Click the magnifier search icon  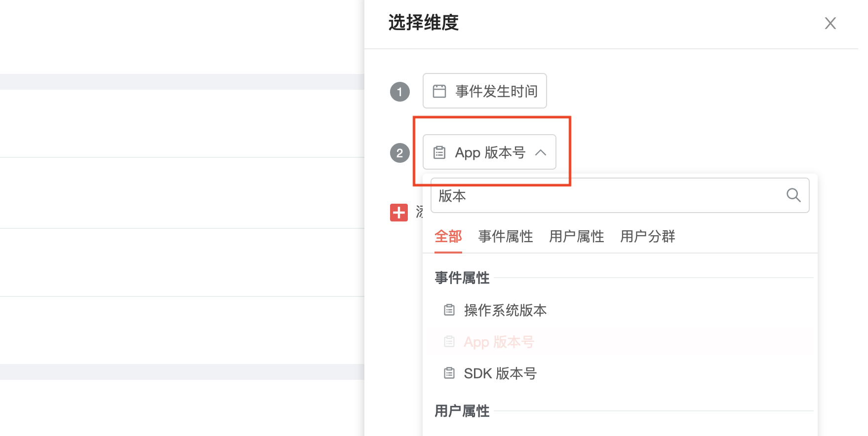point(793,195)
